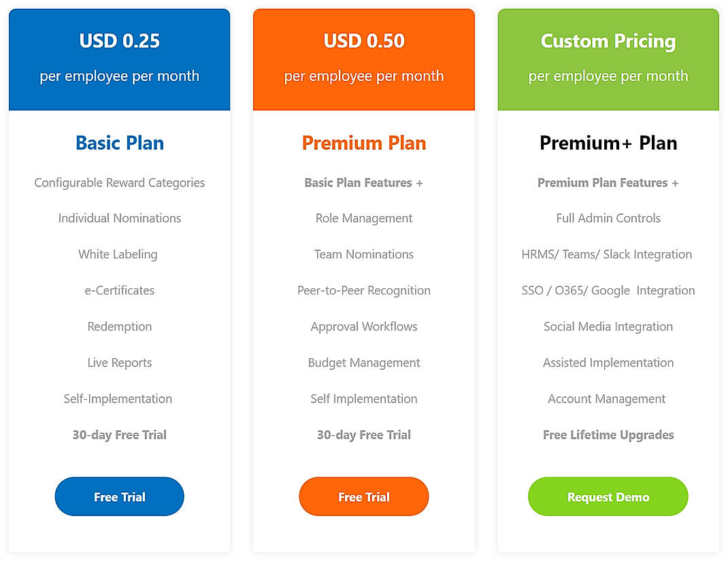Click Free Lifetime Upgrades in Premium+ column

pos(608,434)
